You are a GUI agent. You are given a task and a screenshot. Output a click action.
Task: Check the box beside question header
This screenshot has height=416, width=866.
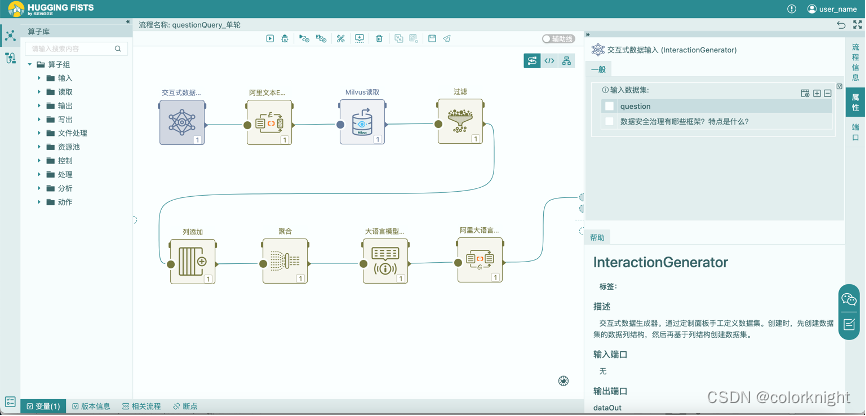(x=609, y=106)
